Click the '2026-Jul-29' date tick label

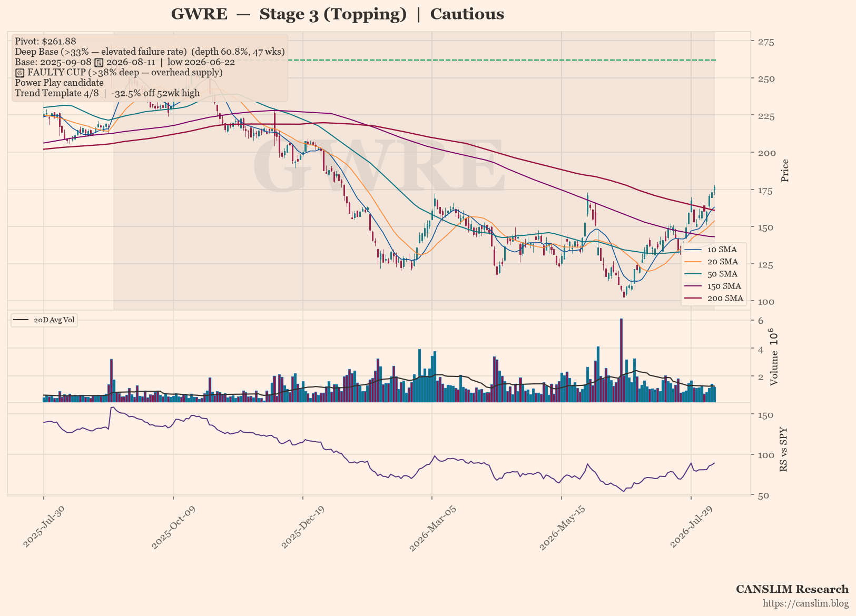[692, 527]
